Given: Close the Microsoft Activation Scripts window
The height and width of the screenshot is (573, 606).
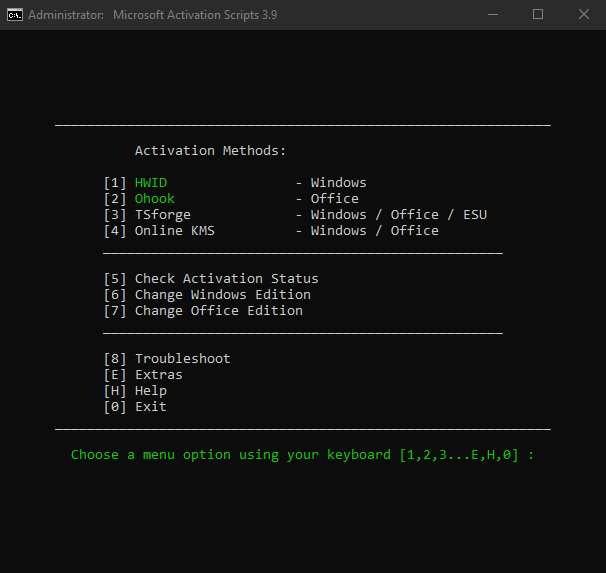Looking at the screenshot, I should (584, 15).
